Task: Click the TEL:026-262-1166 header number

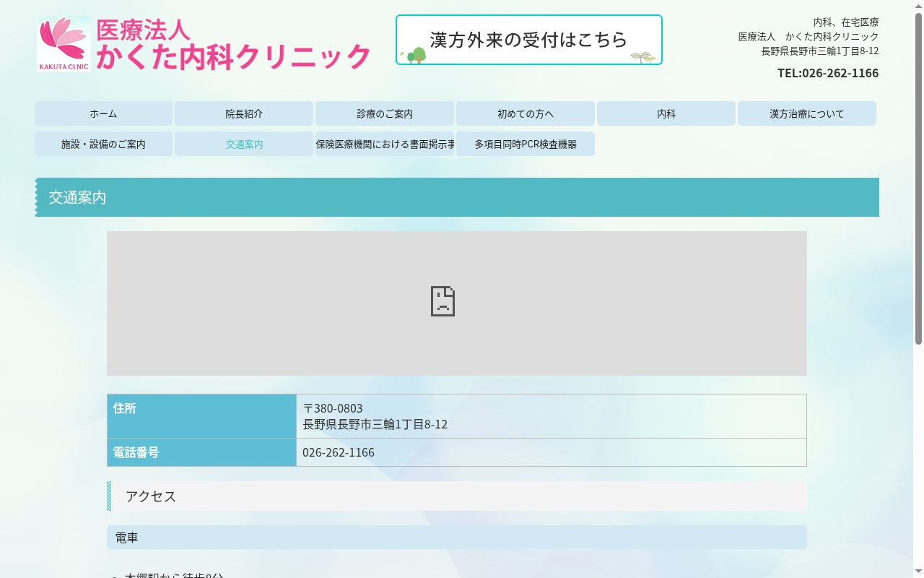Action: tap(828, 73)
